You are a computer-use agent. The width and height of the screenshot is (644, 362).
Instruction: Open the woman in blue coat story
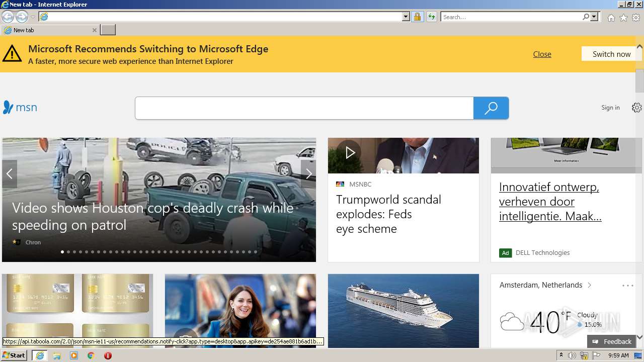[x=240, y=311]
